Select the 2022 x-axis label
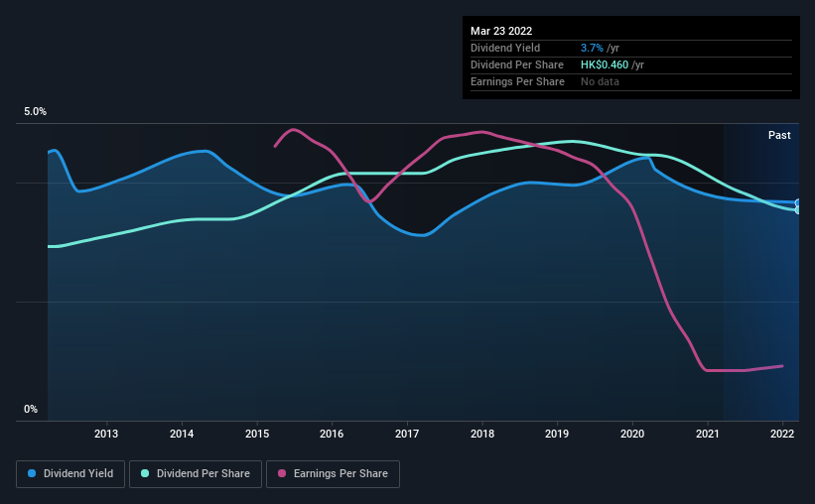 (x=782, y=434)
